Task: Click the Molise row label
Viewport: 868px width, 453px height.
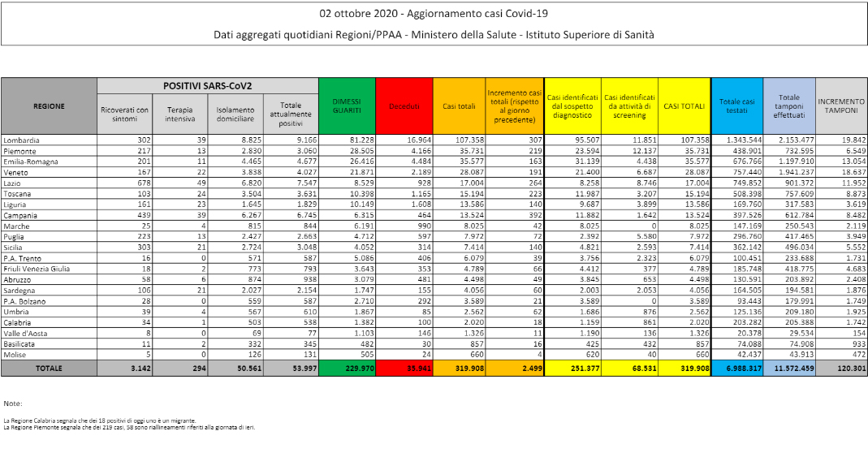Action: [15, 355]
